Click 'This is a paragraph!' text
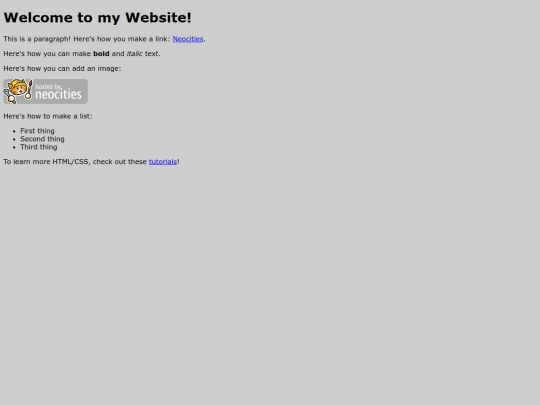This screenshot has height=405, width=540. coord(37,39)
